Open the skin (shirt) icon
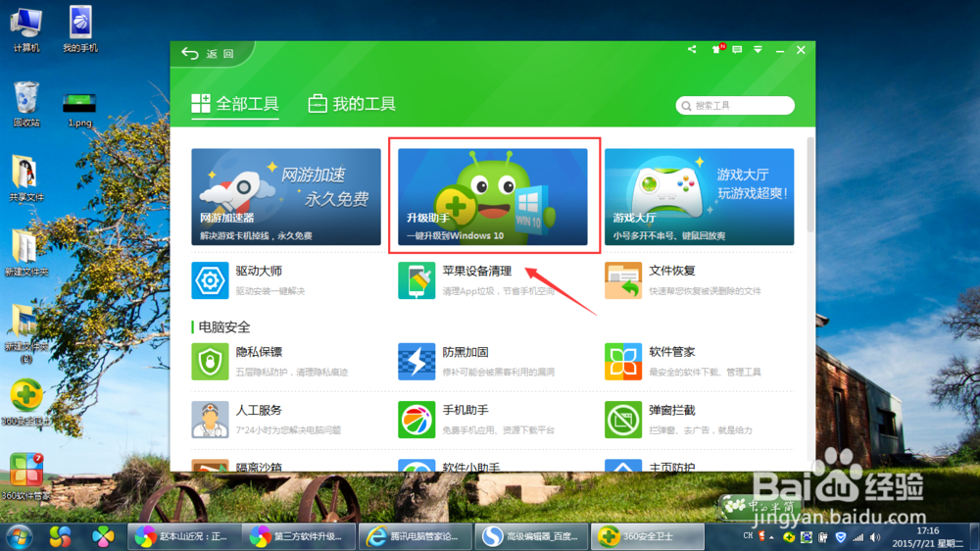The width and height of the screenshot is (980, 551). (x=717, y=49)
